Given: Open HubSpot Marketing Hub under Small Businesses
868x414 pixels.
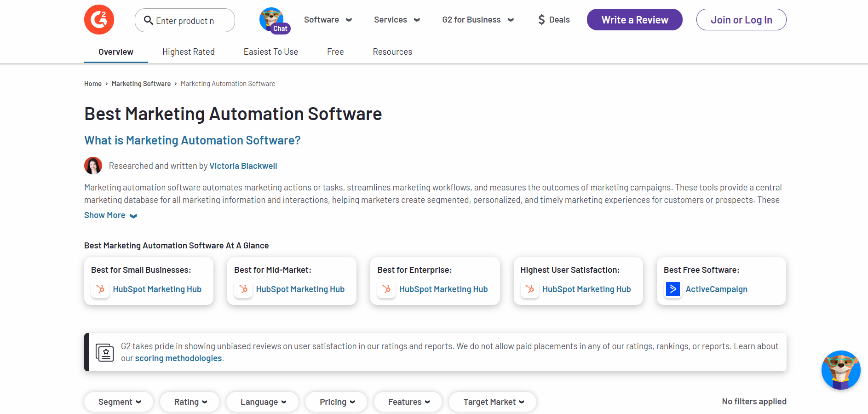Looking at the screenshot, I should [157, 289].
